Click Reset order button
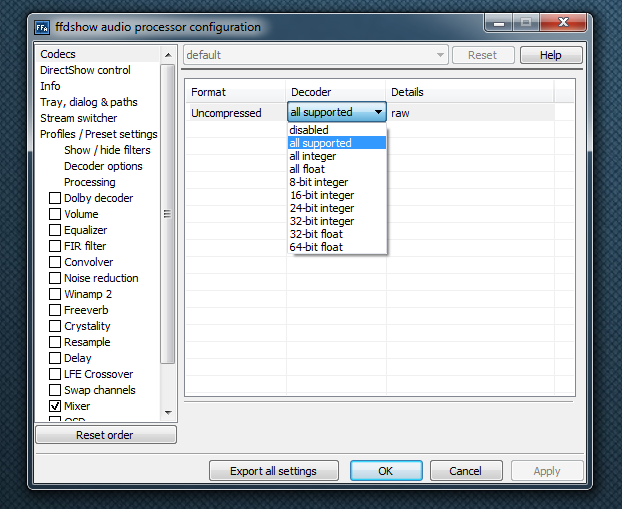The image size is (622, 509). pyautogui.click(x=106, y=435)
